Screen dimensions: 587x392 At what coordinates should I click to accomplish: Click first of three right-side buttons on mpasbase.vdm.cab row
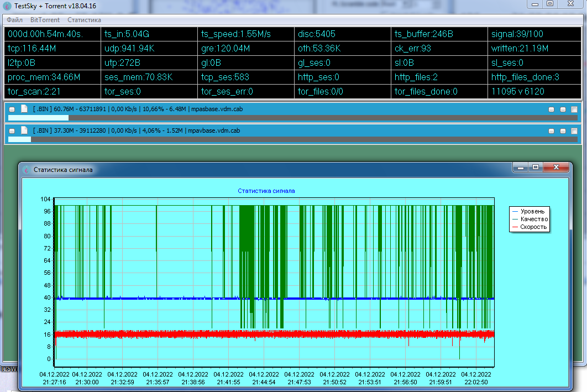(551, 109)
